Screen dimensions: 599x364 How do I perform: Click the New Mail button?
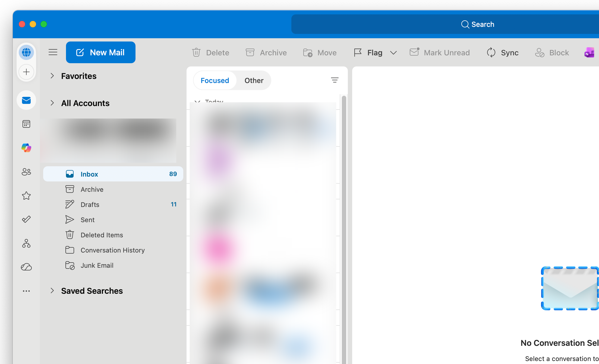pos(100,52)
